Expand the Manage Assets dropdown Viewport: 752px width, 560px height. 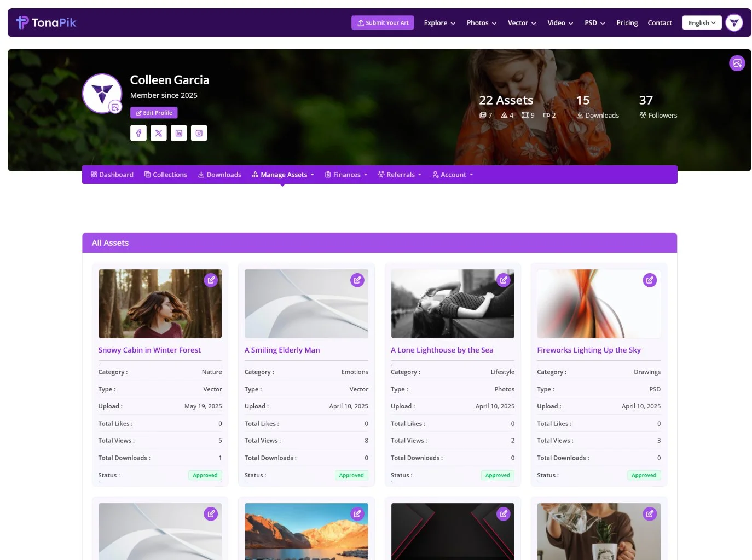tap(283, 175)
